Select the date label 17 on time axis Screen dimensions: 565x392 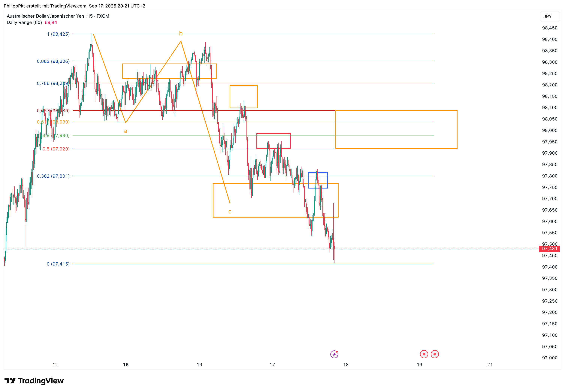[272, 364]
